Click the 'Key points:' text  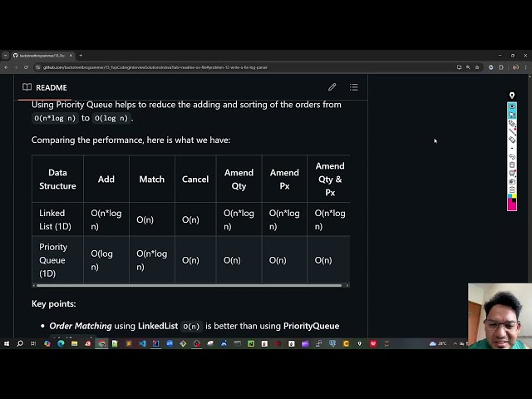coord(53,303)
